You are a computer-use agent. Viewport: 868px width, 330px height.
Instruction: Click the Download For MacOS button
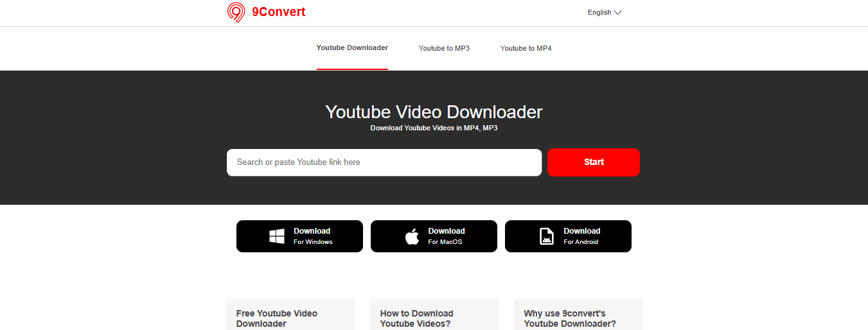tap(434, 236)
